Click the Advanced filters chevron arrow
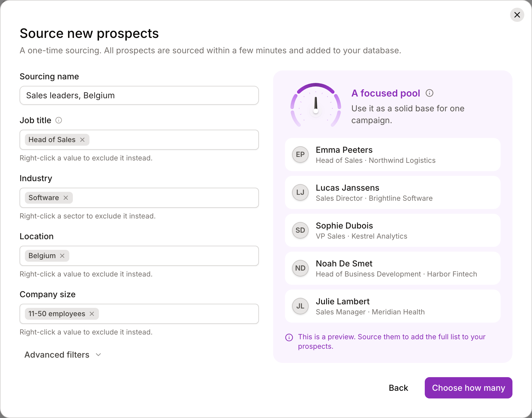Viewport: 532px width, 418px height. click(x=99, y=355)
